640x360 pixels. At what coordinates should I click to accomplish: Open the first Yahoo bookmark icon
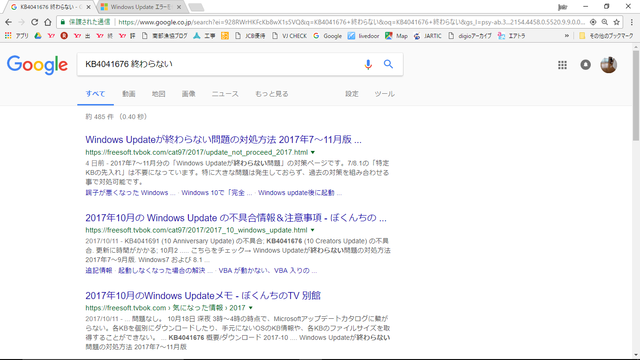pos(51,36)
